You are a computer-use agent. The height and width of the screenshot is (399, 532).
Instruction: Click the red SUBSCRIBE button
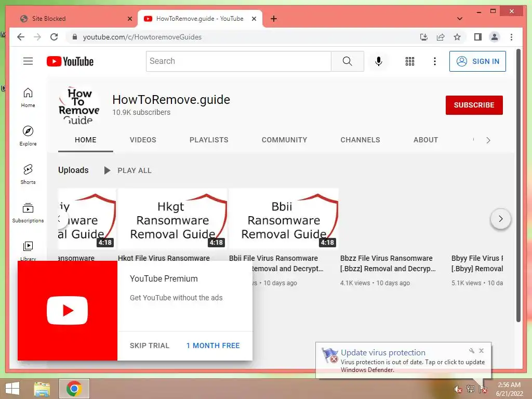point(474,105)
